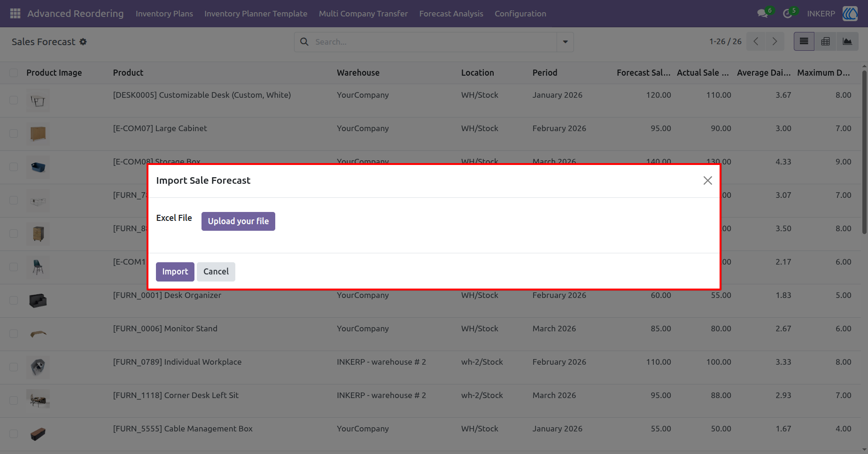Sort by the Period column header

click(545, 73)
